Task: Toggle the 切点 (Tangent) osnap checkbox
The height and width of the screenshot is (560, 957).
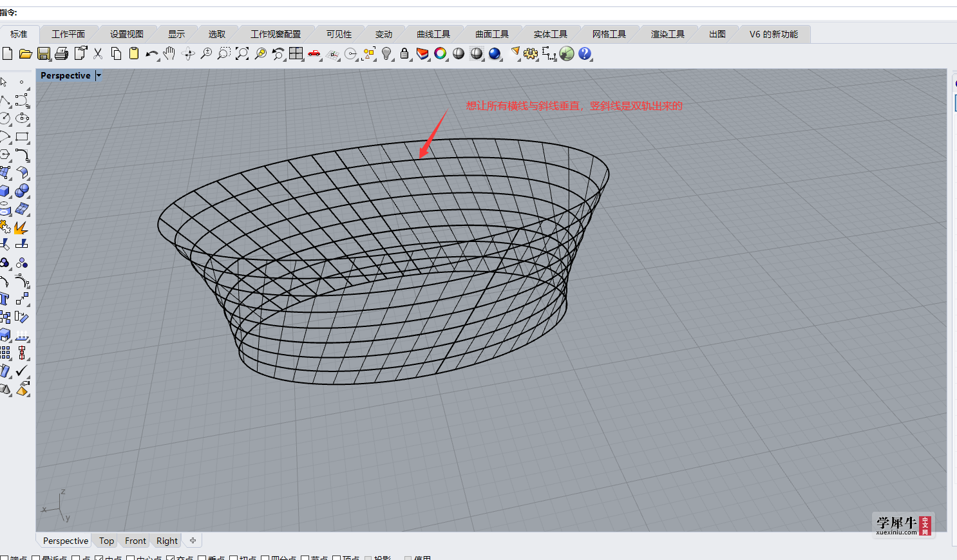Action: tap(233, 557)
